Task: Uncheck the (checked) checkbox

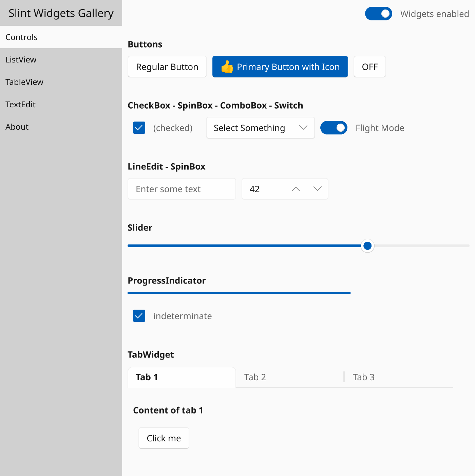Action: click(x=139, y=128)
